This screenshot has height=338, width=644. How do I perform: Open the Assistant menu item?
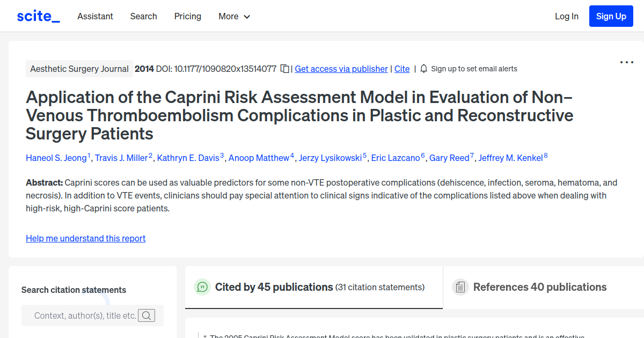coord(95,16)
